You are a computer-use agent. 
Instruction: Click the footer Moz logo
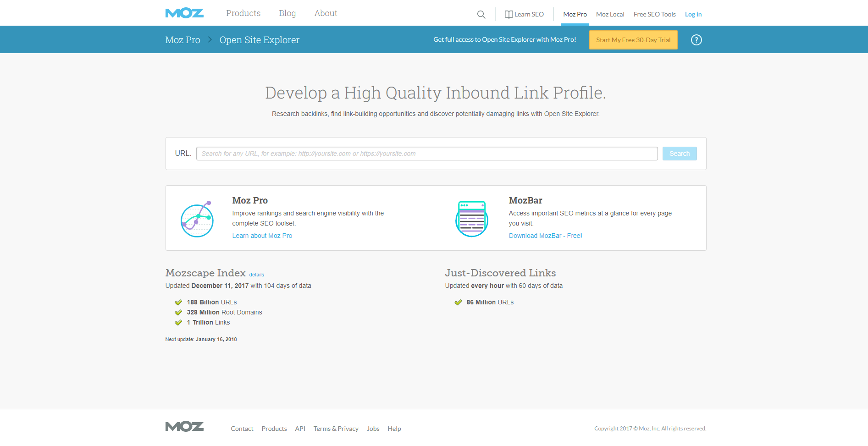coord(184,427)
